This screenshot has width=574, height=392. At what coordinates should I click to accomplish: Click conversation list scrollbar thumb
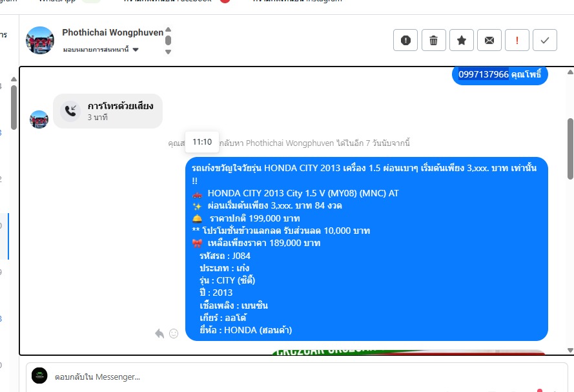coord(14,107)
